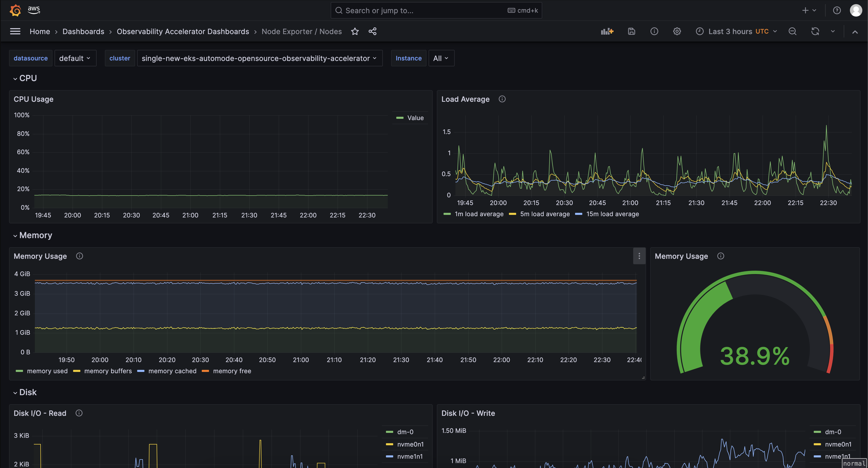Viewport: 868px width, 468px height.
Task: Open the hamburger navigation menu
Action: coord(15,31)
